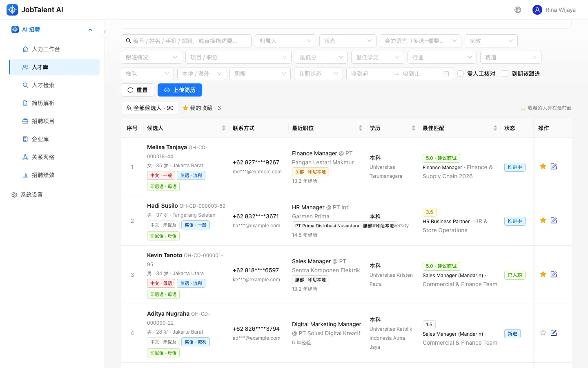Open 招聘绩效 in sidebar

(x=54, y=175)
